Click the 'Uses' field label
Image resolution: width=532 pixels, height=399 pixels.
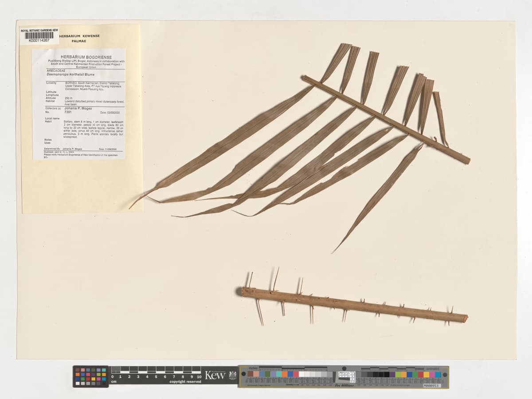tap(47, 143)
